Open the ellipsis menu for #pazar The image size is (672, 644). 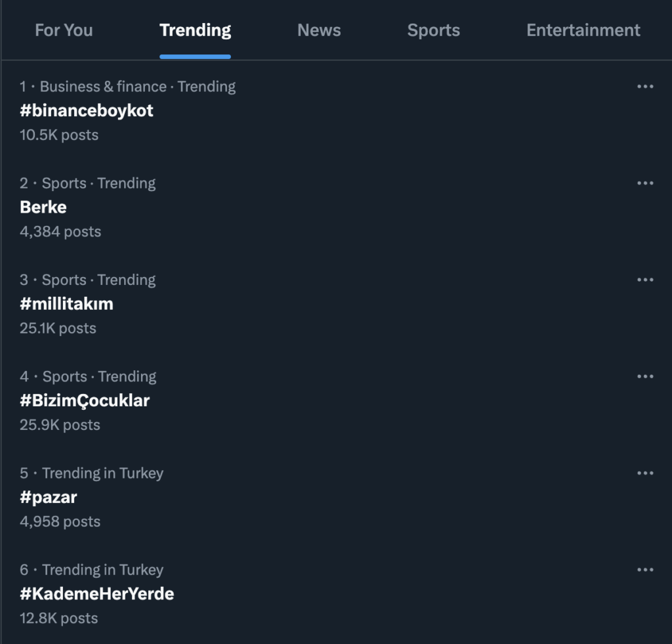coord(645,473)
